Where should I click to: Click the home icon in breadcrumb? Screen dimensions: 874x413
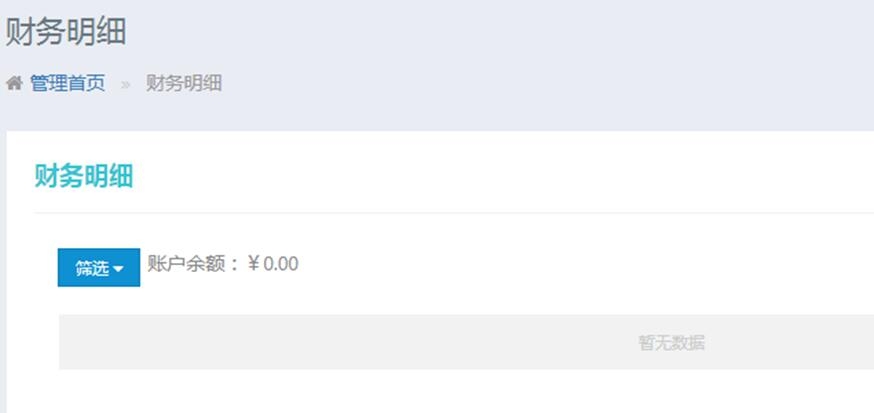[14, 84]
